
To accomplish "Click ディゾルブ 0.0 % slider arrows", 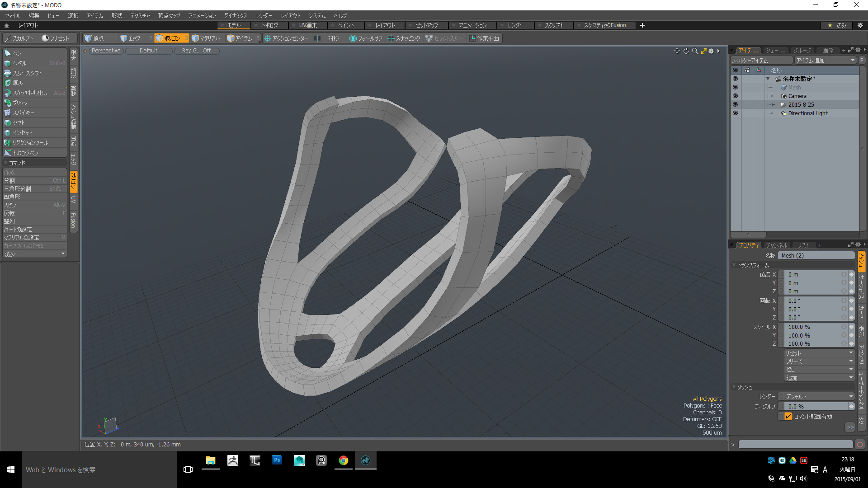I will (x=852, y=406).
